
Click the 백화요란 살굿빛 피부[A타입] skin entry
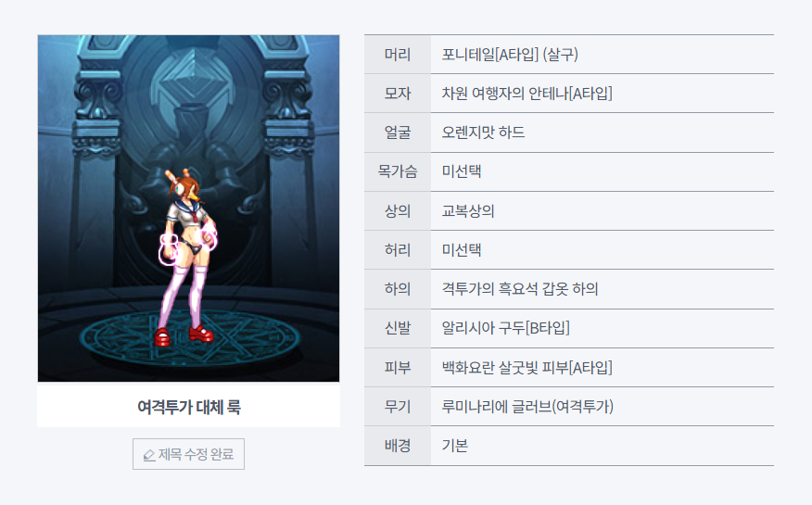point(527,367)
